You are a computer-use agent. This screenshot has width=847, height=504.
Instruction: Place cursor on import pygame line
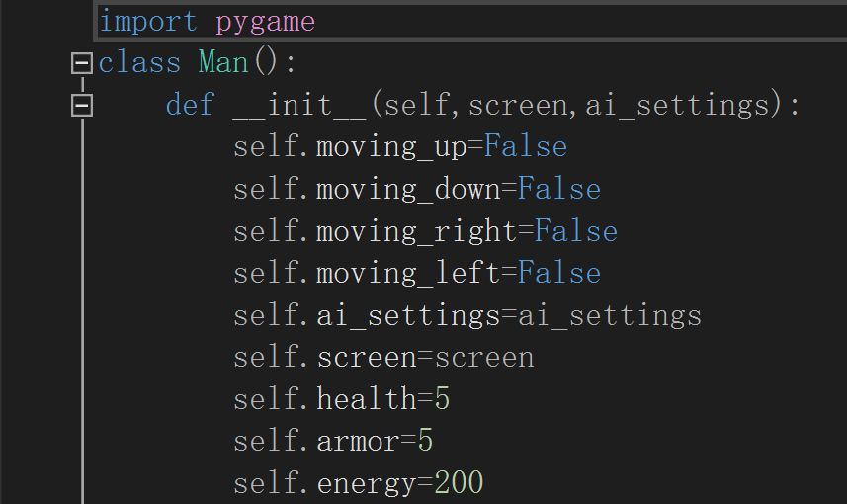click(x=471, y=22)
